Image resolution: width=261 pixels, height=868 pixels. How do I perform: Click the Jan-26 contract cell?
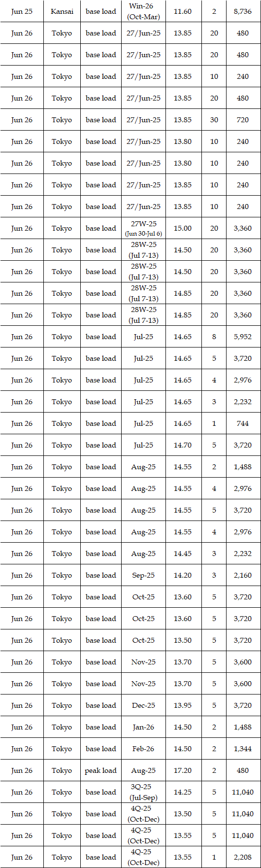[x=143, y=727]
